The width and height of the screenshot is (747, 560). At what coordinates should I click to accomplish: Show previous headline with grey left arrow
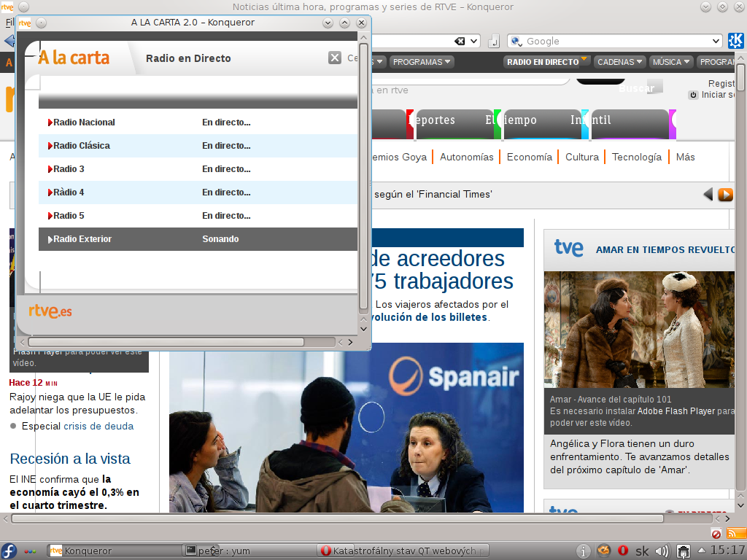click(708, 194)
